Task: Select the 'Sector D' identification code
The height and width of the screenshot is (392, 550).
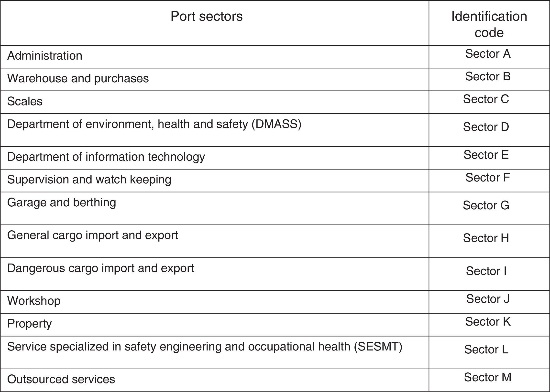Action: pyautogui.click(x=486, y=127)
